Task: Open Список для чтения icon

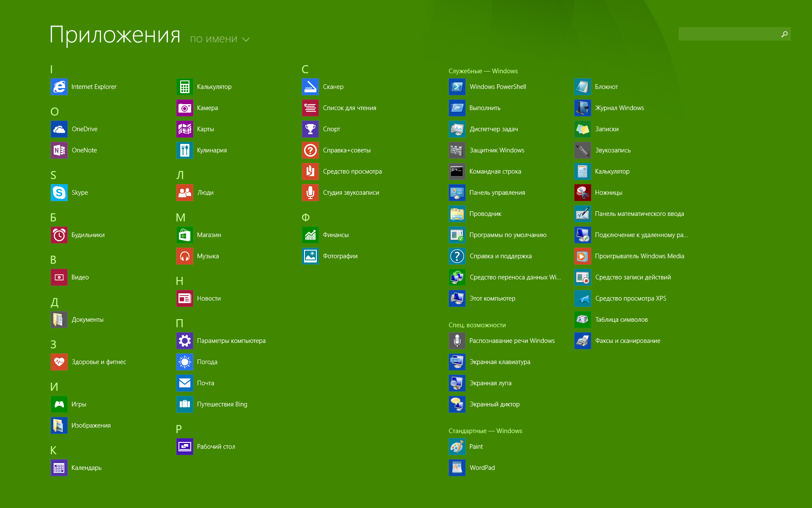Action: [x=310, y=108]
